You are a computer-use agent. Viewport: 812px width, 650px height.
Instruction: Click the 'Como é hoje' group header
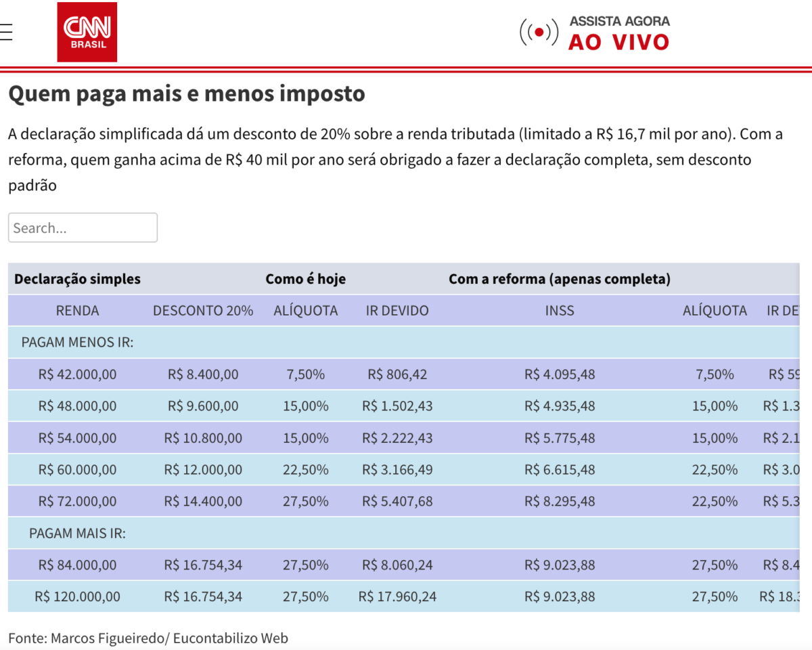[306, 279]
